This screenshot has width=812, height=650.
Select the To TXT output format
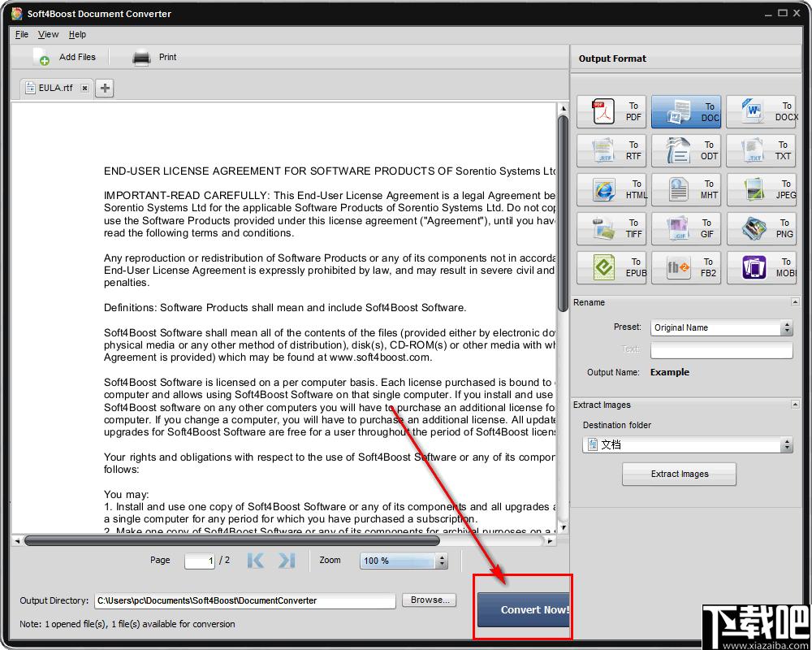coord(762,150)
